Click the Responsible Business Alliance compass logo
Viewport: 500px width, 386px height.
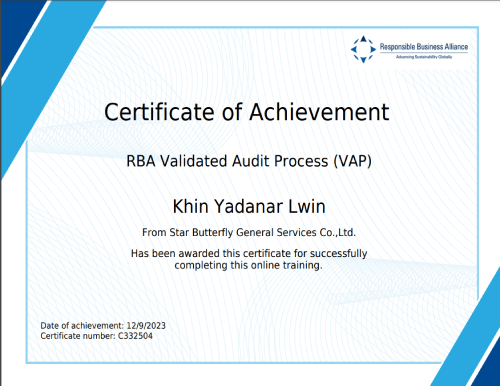[x=363, y=49]
